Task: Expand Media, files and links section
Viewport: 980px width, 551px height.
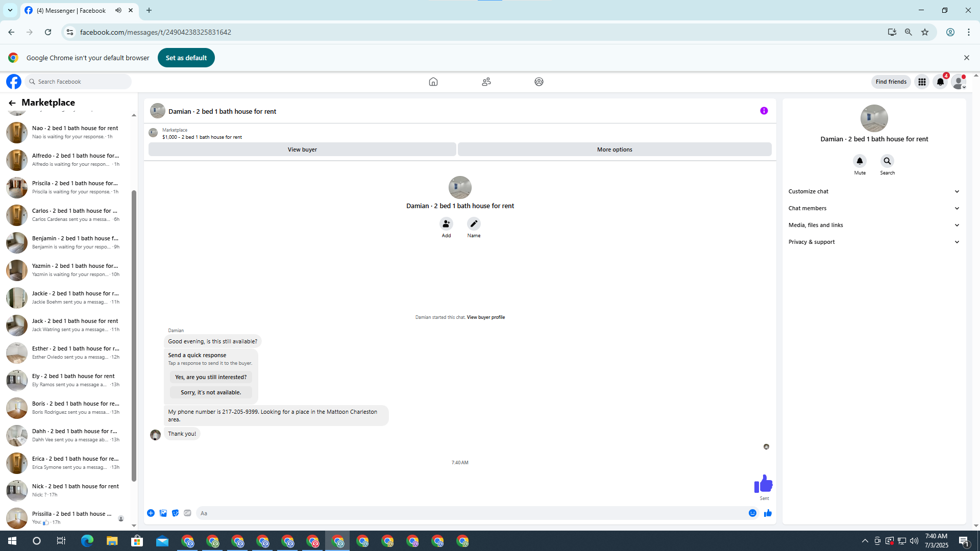Action: click(x=874, y=225)
